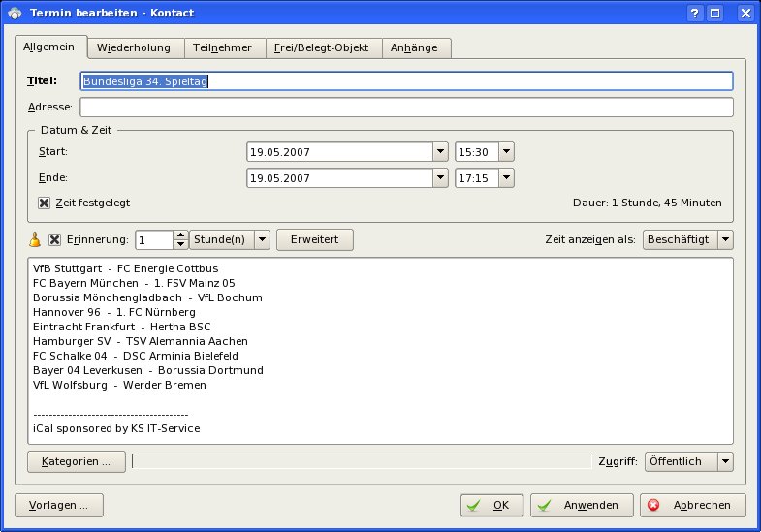Toggle the Erinnerung checkbox

pyautogui.click(x=54, y=239)
